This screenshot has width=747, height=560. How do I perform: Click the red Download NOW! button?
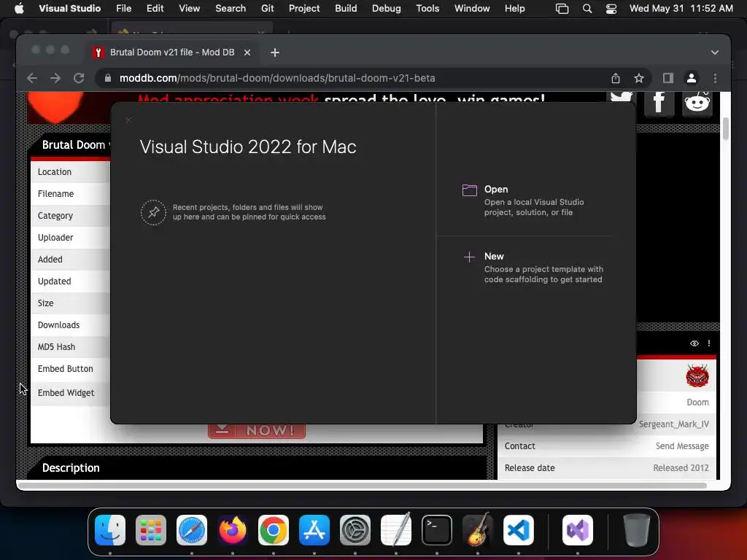257,430
